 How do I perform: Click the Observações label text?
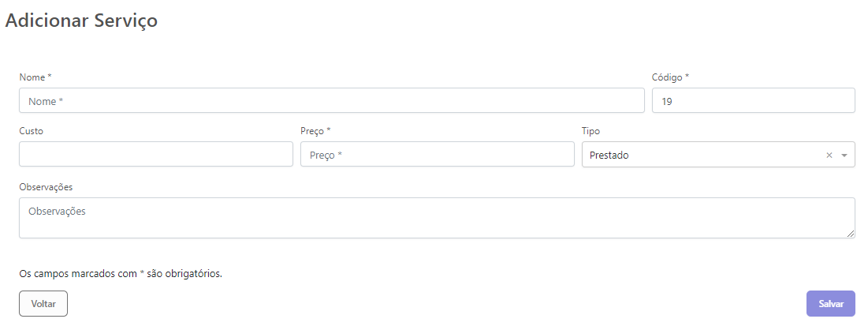(46, 187)
